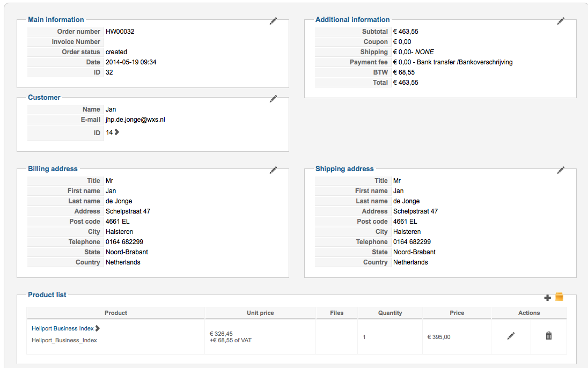Edit the Customer section via pencil
Image resolution: width=588 pixels, height=368 pixels.
(x=273, y=99)
